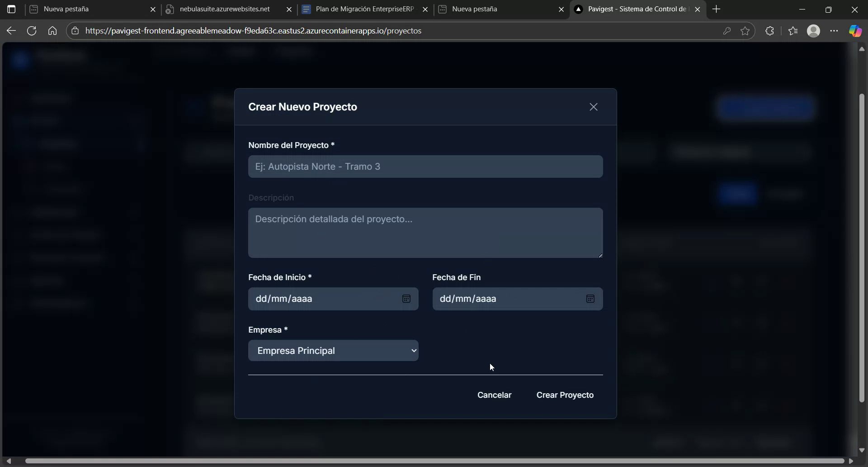Click the browser profile avatar icon
The image size is (868, 467).
pyautogui.click(x=814, y=30)
